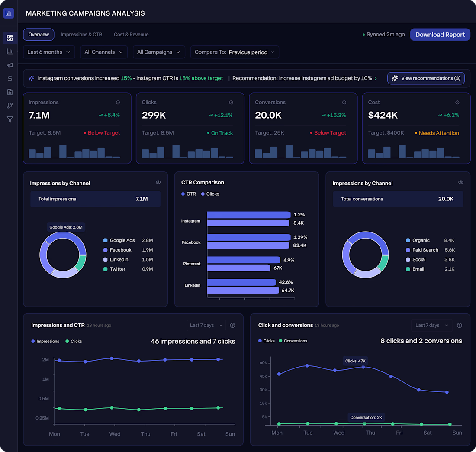Open the dollar sign cost sidebar icon
Screen dimensions: 476x452
tap(10, 79)
